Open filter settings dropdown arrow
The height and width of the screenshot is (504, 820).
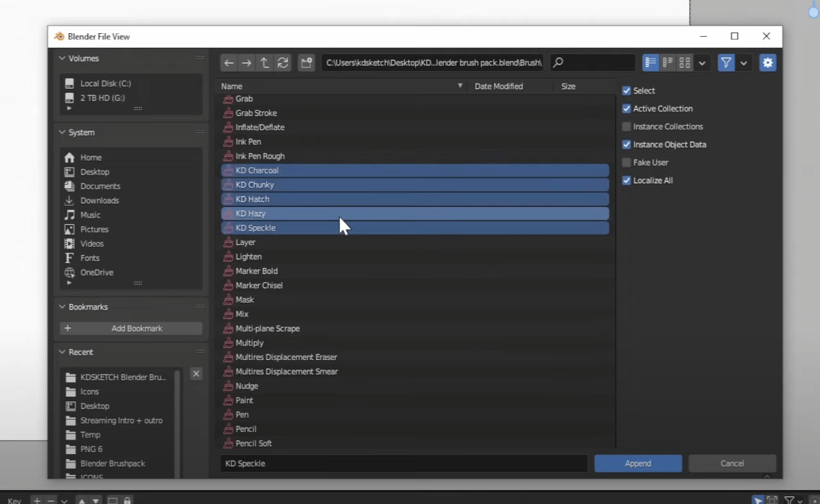[x=744, y=63]
